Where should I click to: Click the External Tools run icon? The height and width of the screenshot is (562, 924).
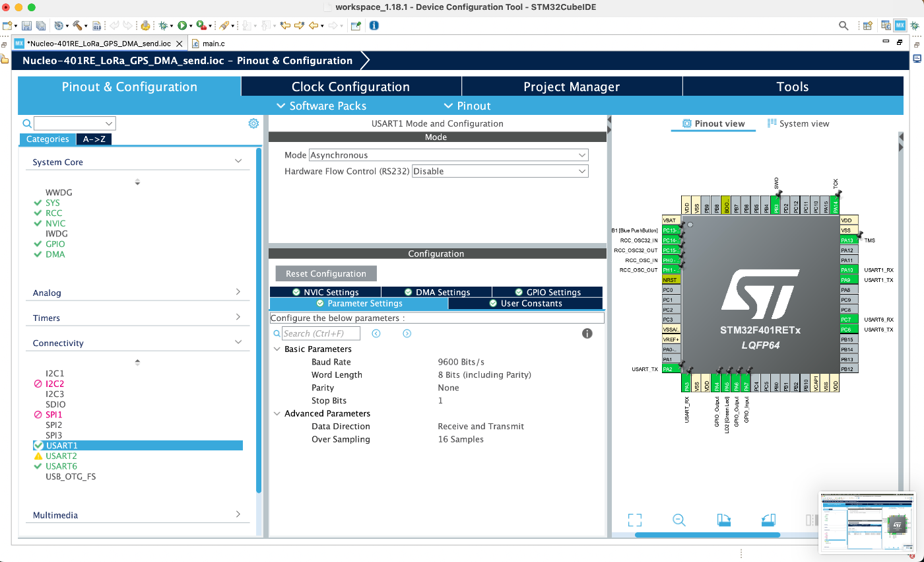point(201,26)
